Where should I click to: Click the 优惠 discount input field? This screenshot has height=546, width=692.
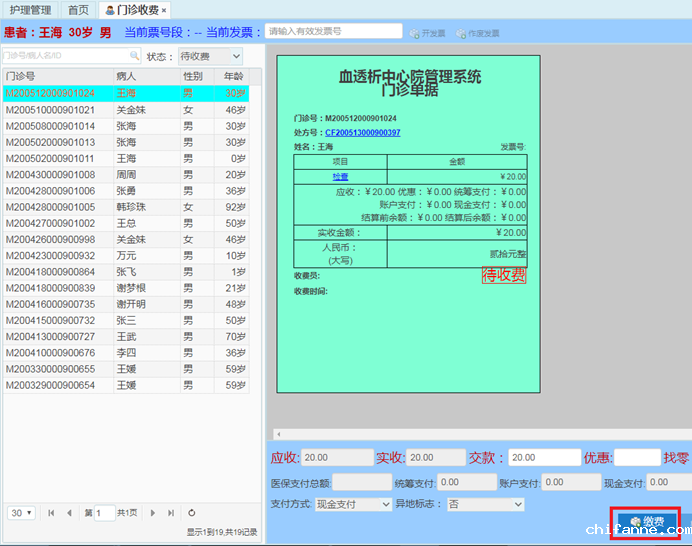[637, 457]
